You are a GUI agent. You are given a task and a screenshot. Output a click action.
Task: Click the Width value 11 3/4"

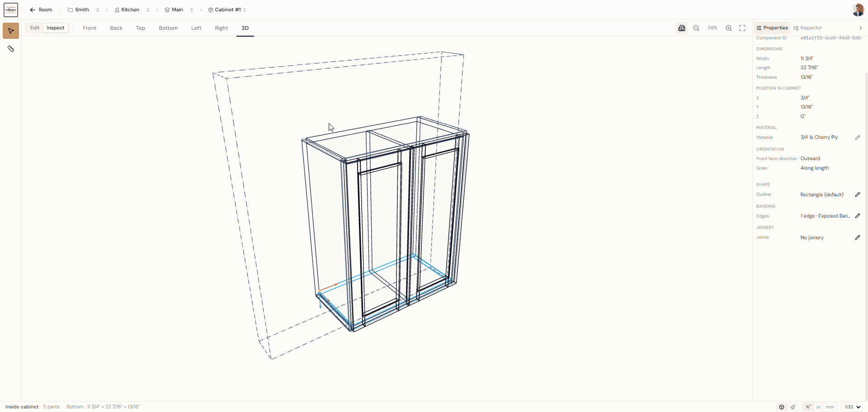click(807, 58)
